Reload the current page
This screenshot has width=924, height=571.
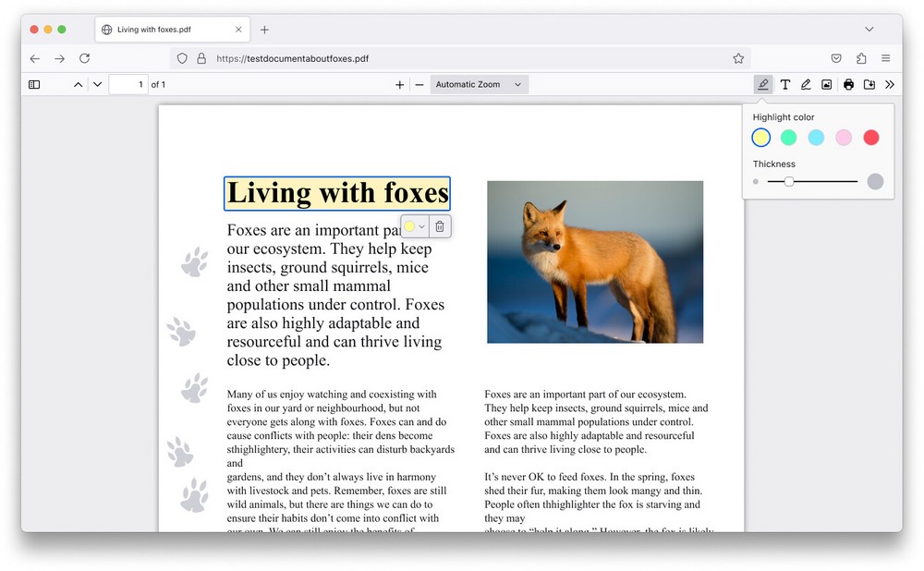84,58
